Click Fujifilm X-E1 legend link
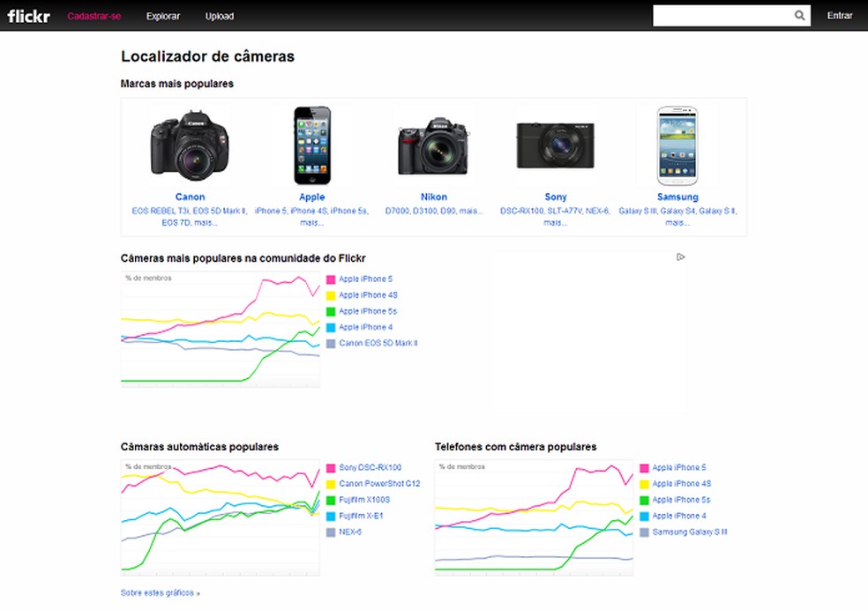 361,516
